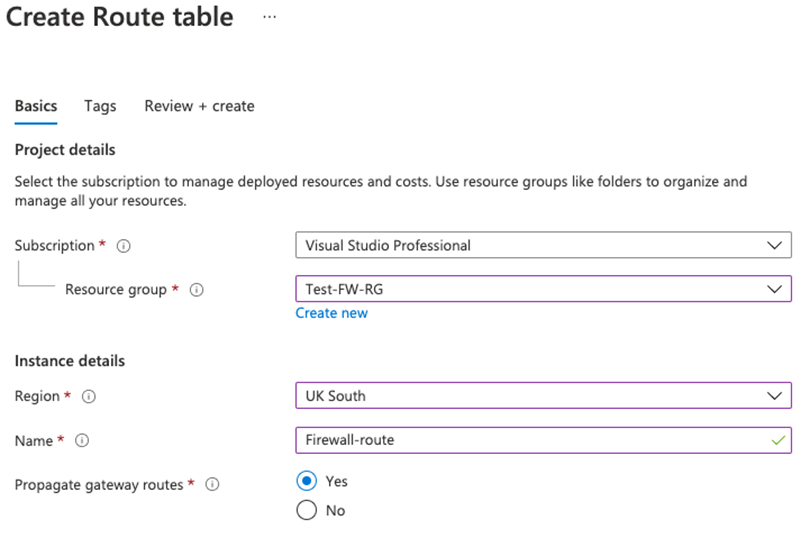Click the Subscription info icon
810x538 pixels.
click(x=124, y=245)
